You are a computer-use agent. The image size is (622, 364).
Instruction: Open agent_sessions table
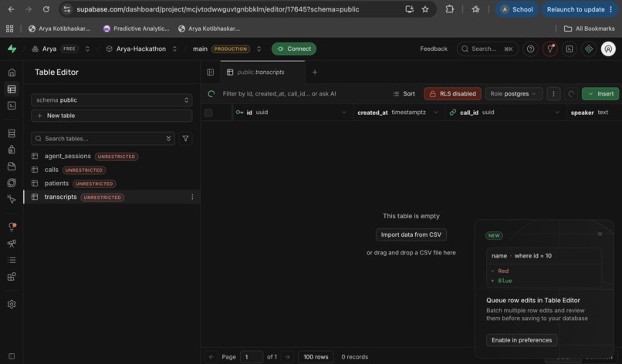click(x=67, y=157)
